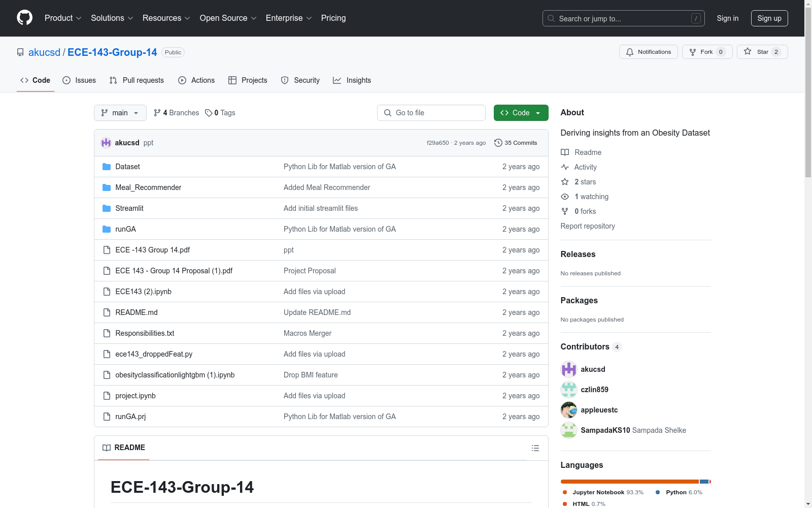
Task: Open 'Drop BMI feature' commit message
Action: click(311, 375)
